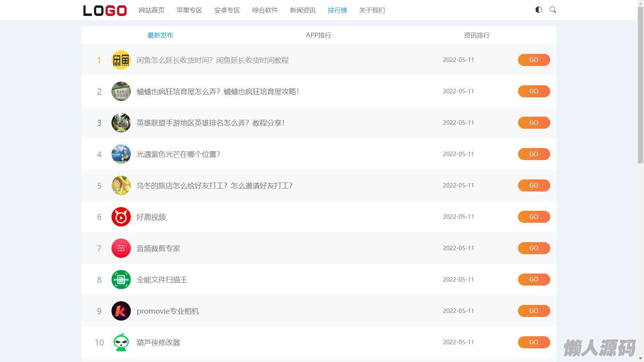Click the 乌冬的旅店 article thumbnail
The image size is (644, 362).
pyautogui.click(x=121, y=185)
